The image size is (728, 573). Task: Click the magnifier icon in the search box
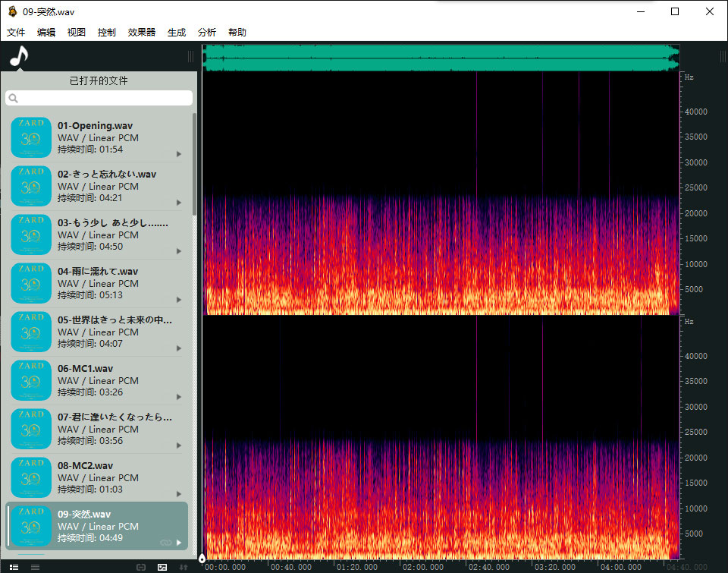point(14,98)
